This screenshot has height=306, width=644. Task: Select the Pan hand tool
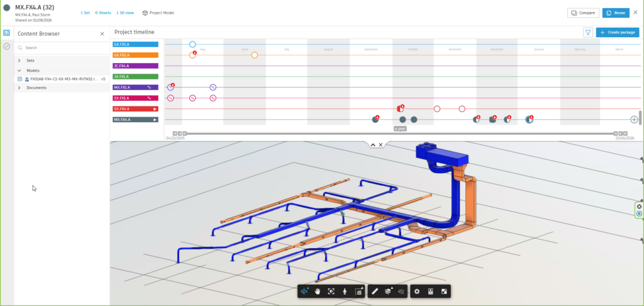coord(318,291)
